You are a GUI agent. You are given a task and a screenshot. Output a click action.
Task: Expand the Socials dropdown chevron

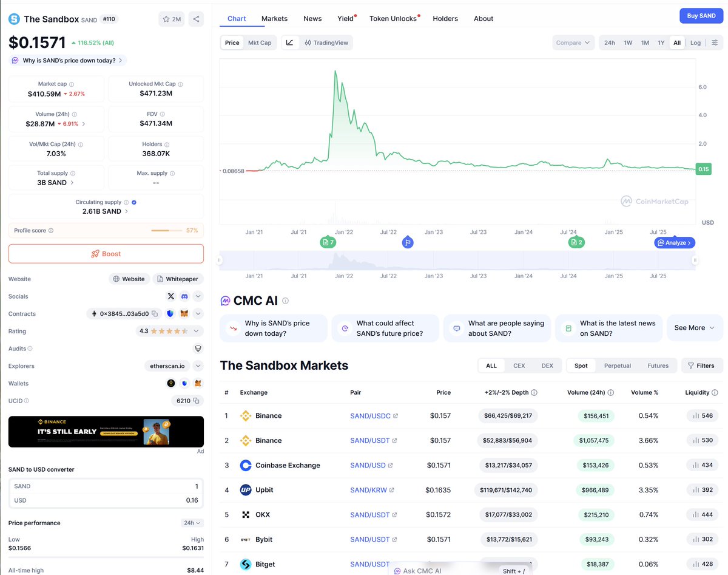coord(198,296)
